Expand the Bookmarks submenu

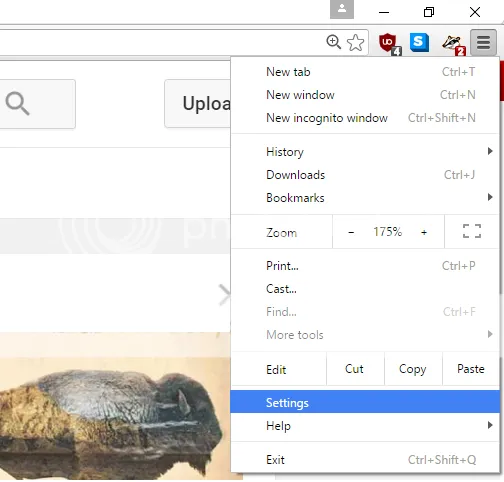[365, 198]
